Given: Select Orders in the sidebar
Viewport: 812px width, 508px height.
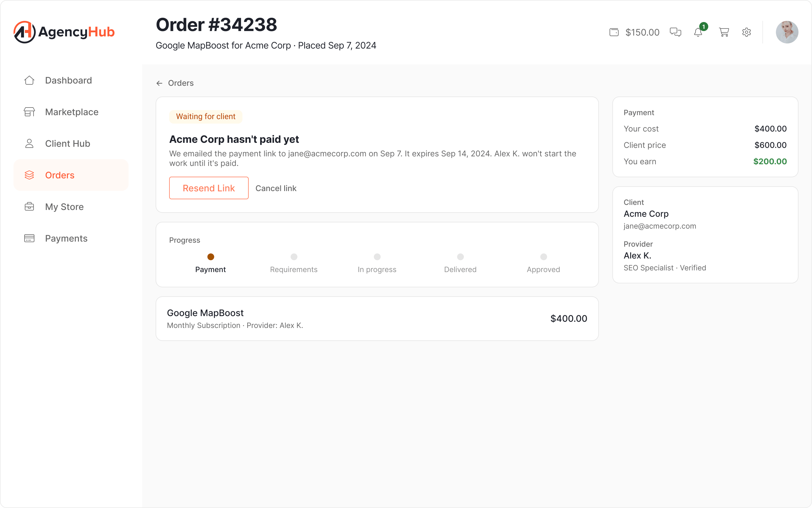Looking at the screenshot, I should tap(71, 175).
